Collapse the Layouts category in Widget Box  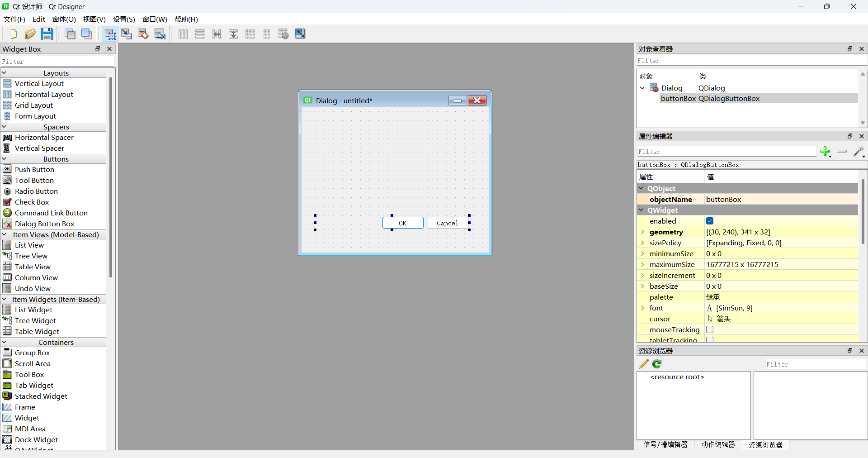point(4,73)
